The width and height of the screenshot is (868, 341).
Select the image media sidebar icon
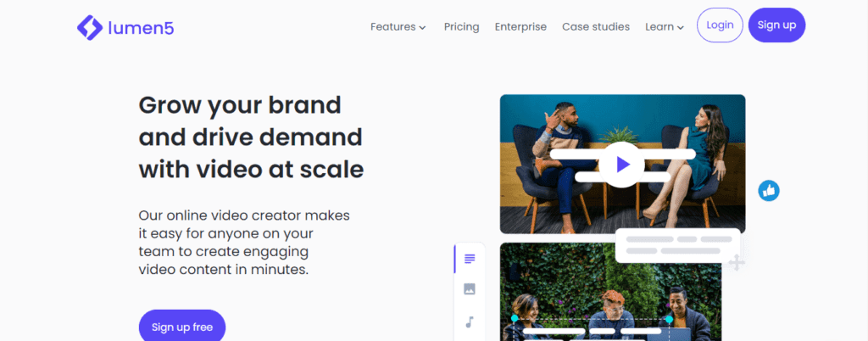click(470, 289)
